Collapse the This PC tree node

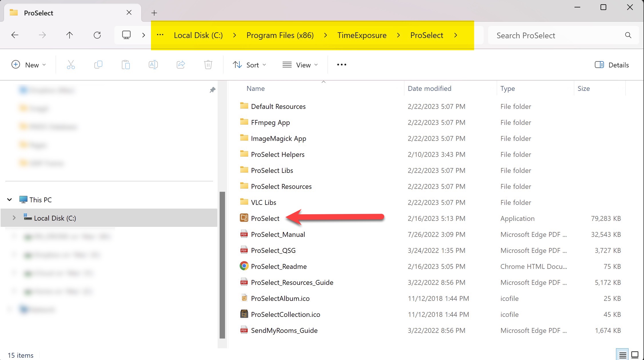click(x=9, y=200)
